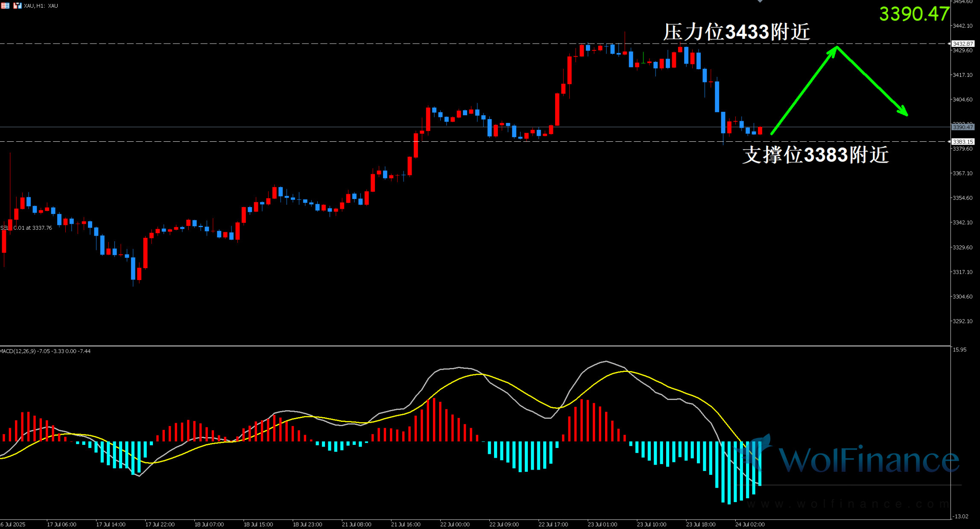Viewport: 980px width, 529px height.
Task: Select the 3432.87 resistance line price tag
Action: pyautogui.click(x=963, y=44)
